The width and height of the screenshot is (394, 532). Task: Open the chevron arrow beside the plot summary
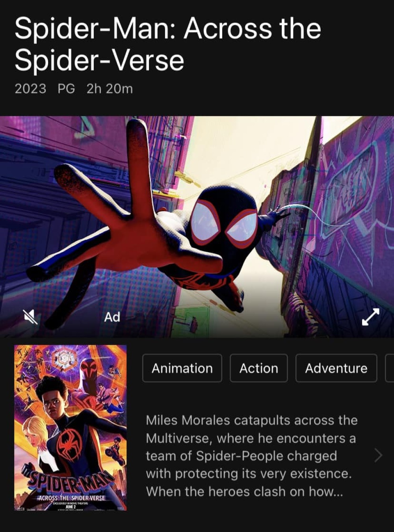[378, 455]
